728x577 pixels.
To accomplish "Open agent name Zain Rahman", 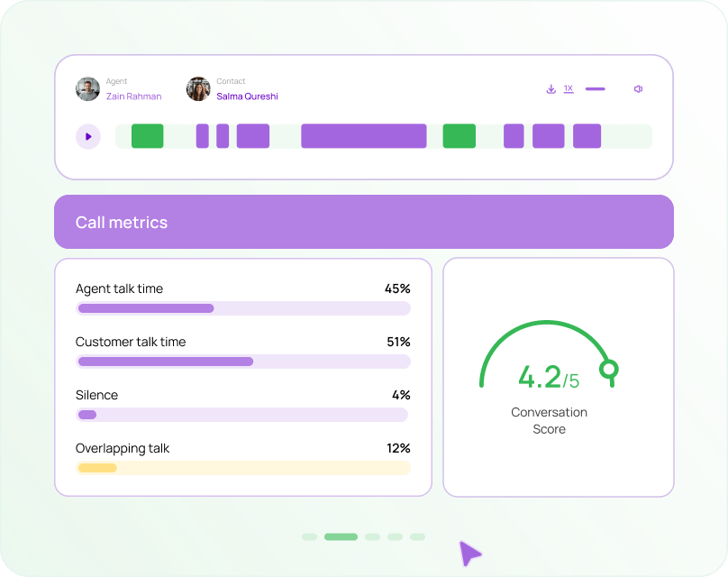I will [x=133, y=96].
